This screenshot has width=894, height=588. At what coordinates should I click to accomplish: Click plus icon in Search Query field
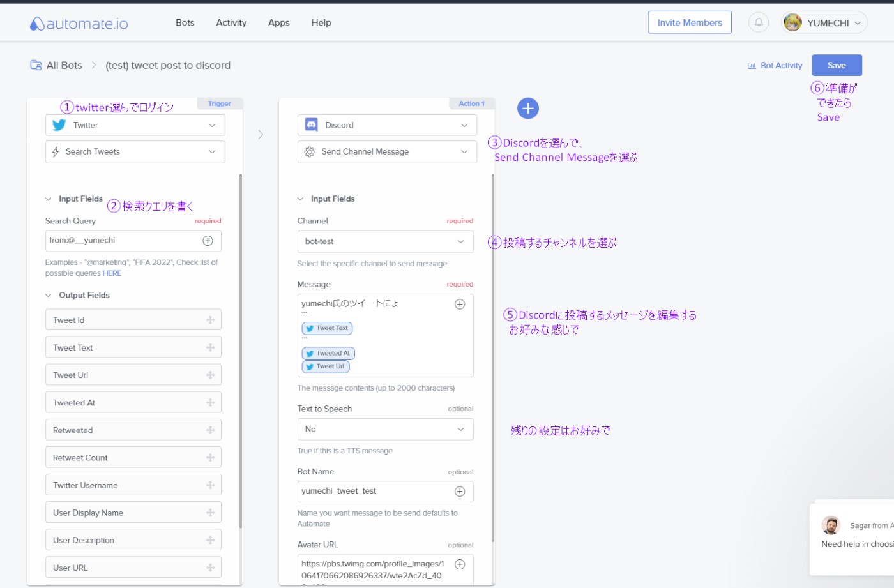tap(208, 241)
